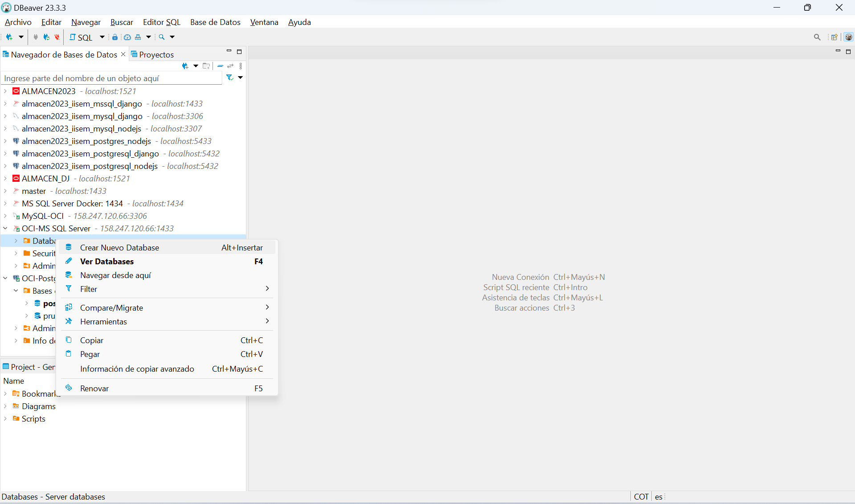Click the Reconnect plug icon with green arrows

46,37
